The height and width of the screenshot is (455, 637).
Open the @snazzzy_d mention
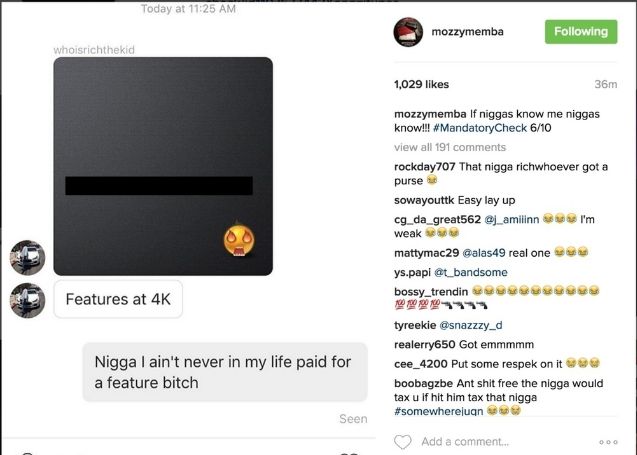(x=470, y=325)
